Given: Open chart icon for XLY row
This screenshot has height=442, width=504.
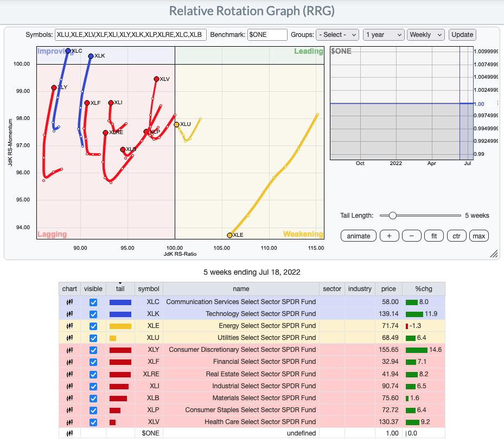Looking at the screenshot, I should pyautogui.click(x=69, y=350).
